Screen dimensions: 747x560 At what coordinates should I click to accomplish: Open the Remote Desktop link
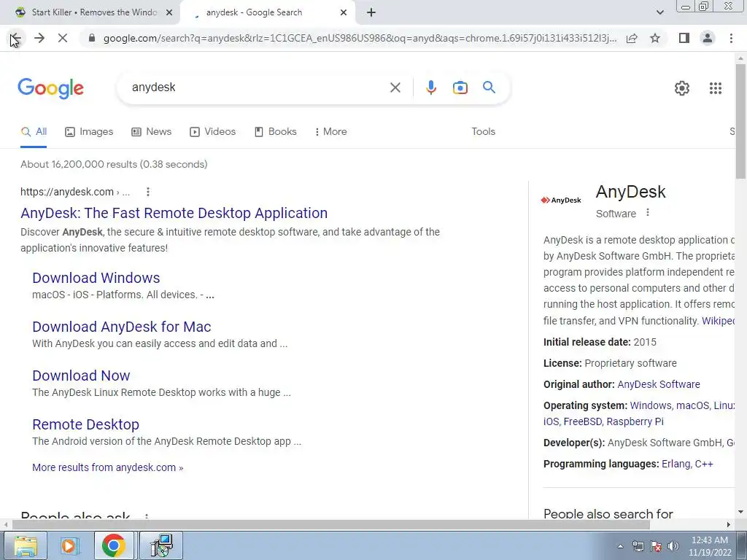86,424
